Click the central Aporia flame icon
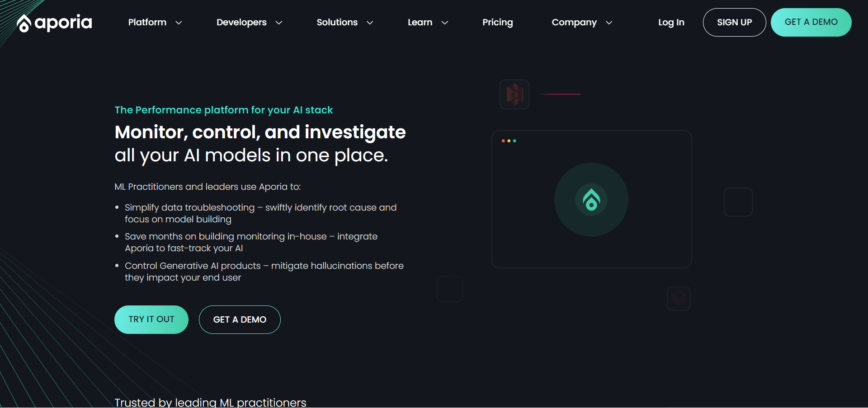This screenshot has height=408, width=868. point(591,200)
